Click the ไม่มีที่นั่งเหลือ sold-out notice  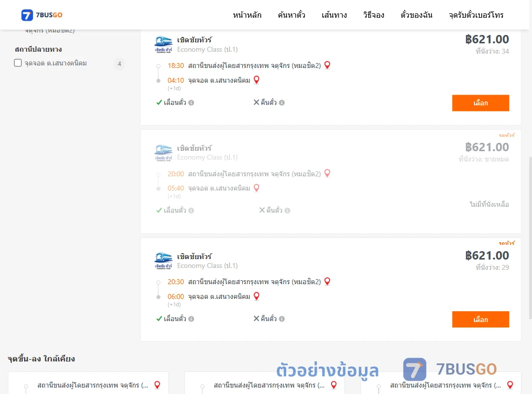[x=489, y=204]
